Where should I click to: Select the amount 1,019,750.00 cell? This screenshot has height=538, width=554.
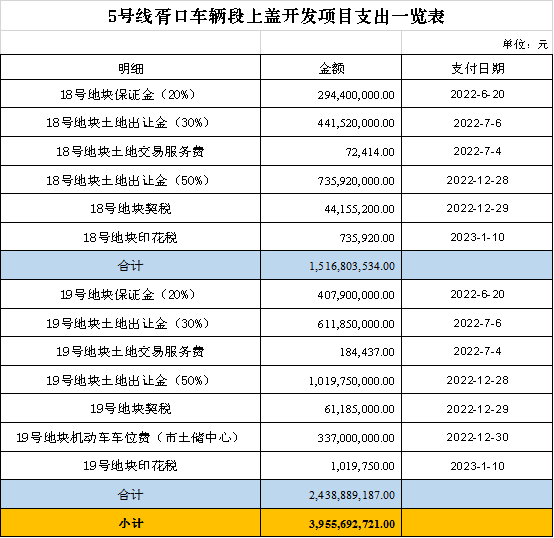point(331,466)
